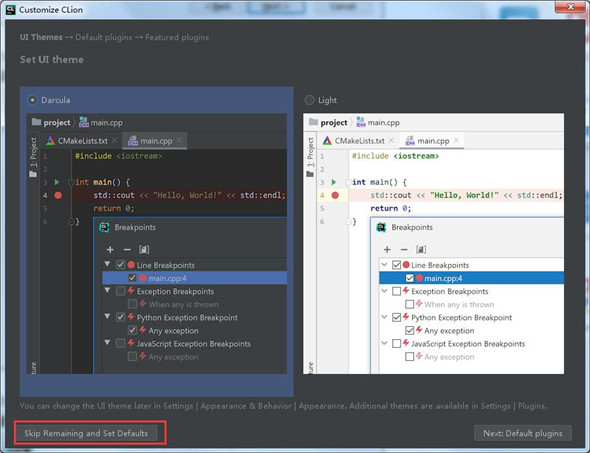
Task: Click Next: Default plugins button
Action: (x=523, y=433)
